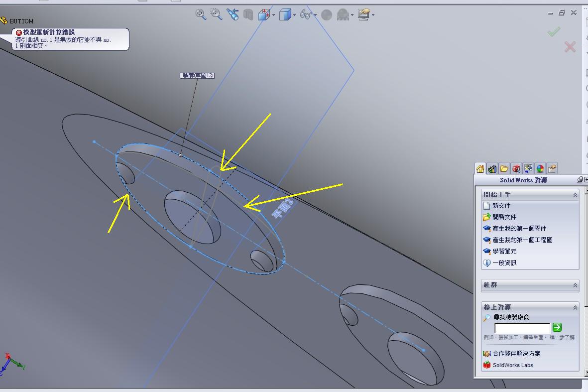Click the XYZ coordinate triad
The height and width of the screenshot is (392, 588).
(x=11, y=364)
